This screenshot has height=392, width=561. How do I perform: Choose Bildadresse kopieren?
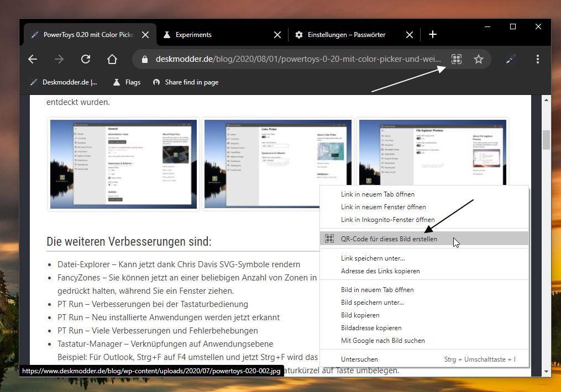[x=424, y=328]
